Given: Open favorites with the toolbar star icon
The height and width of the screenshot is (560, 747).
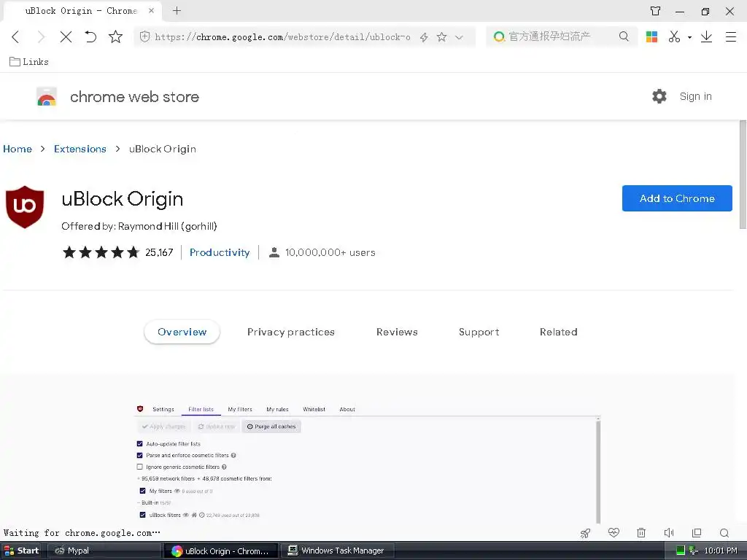Looking at the screenshot, I should pos(115,36).
